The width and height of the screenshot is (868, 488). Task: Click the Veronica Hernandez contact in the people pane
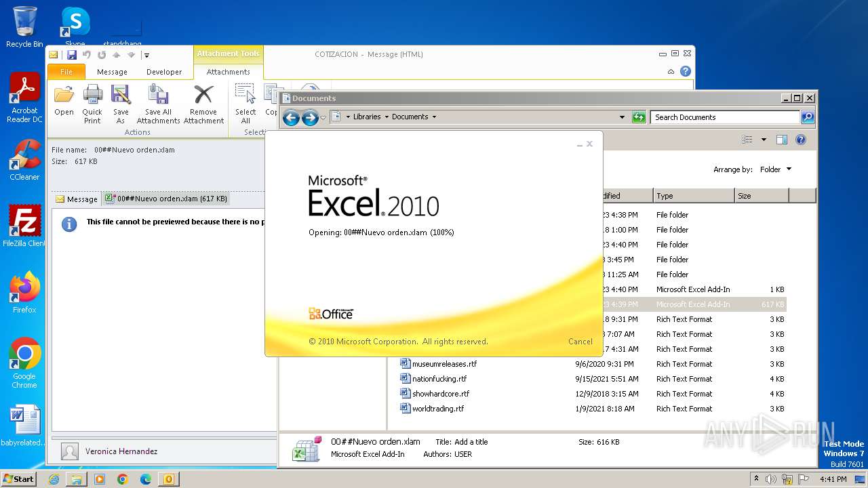(121, 451)
